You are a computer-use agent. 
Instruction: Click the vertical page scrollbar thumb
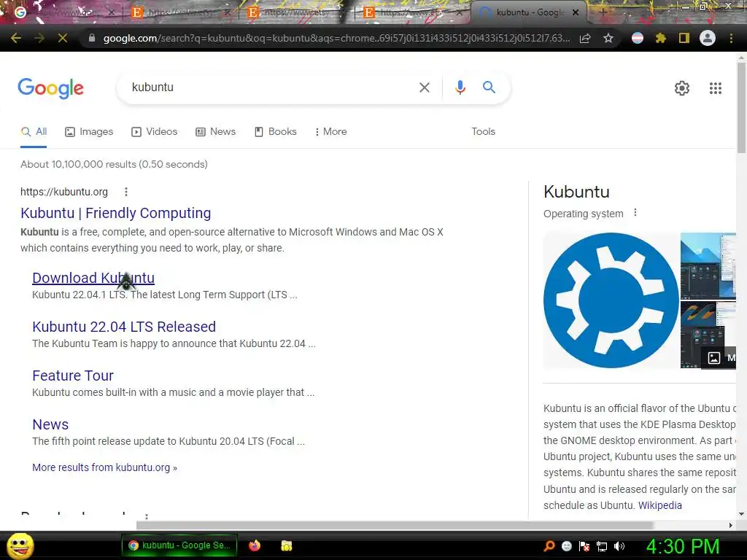click(741, 108)
